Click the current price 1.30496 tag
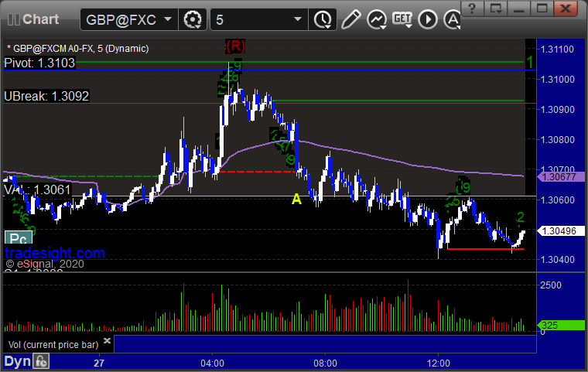 coord(561,231)
